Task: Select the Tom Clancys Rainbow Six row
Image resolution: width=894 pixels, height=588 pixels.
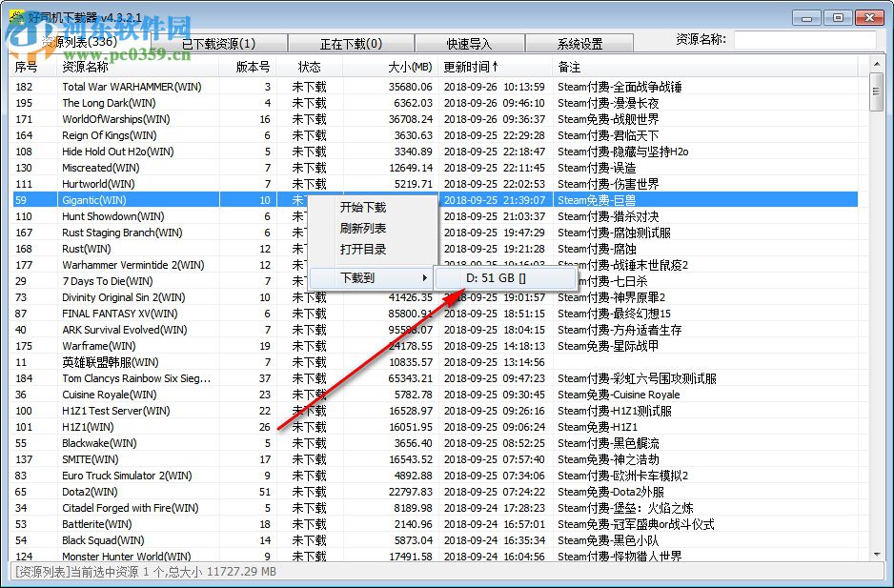Action: click(x=434, y=378)
